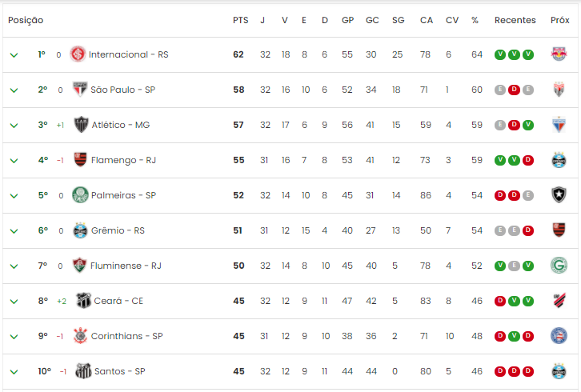Expand the Santos row chevron
The height and width of the screenshot is (392, 581).
tap(14, 372)
